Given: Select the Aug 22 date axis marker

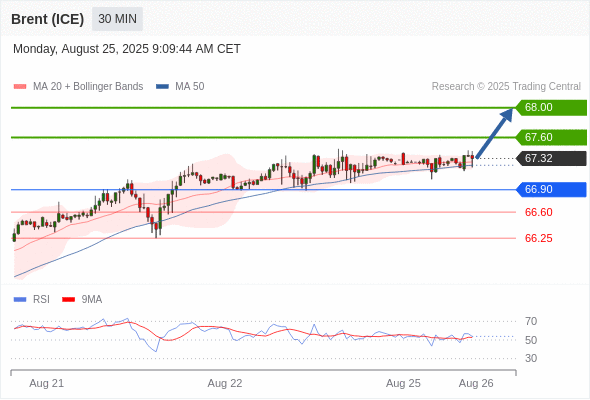Looking at the screenshot, I should tap(225, 383).
